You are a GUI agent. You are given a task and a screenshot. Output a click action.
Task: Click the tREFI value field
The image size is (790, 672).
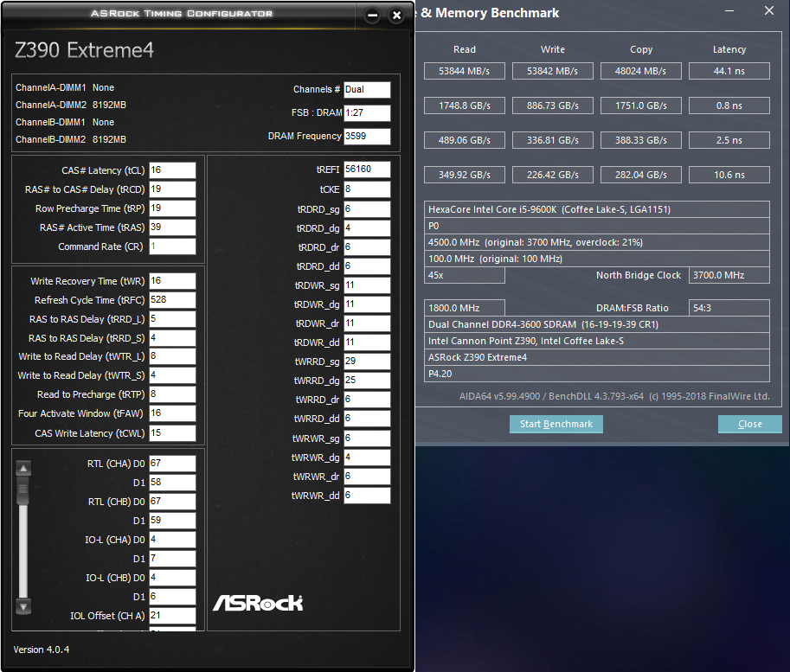click(x=367, y=170)
